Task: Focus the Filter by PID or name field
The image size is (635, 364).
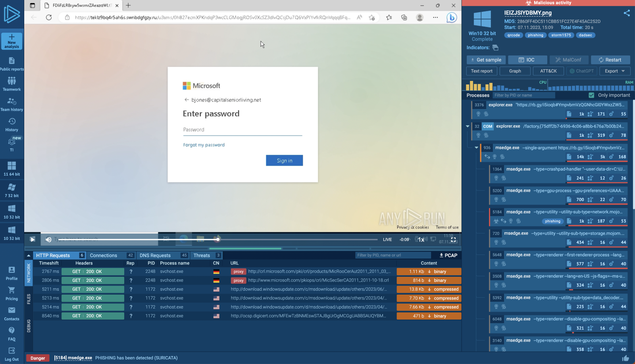Action: [524, 95]
